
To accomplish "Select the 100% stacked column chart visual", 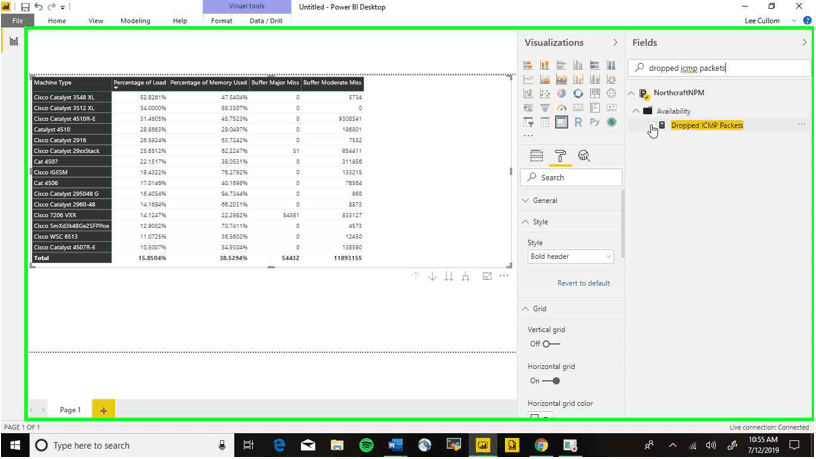I will pyautogui.click(x=611, y=65).
